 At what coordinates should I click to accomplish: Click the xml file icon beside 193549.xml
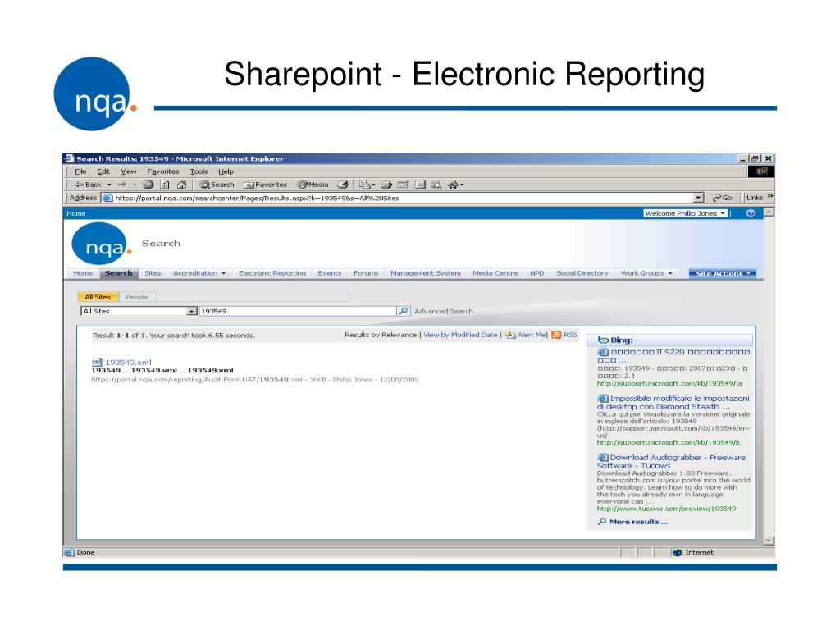click(97, 363)
